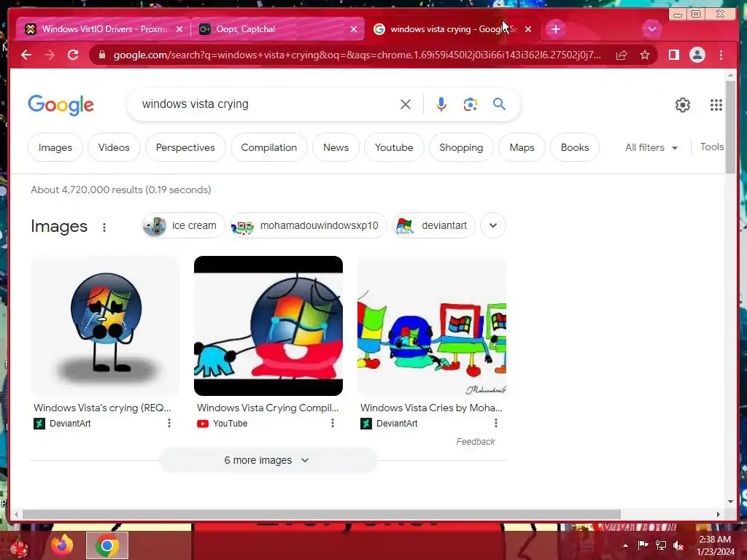Open options for the DeviantArt crying result

click(x=169, y=423)
